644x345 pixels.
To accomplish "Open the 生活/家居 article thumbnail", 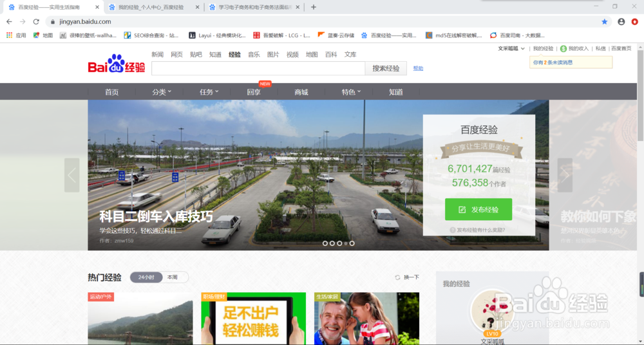I will point(367,319).
